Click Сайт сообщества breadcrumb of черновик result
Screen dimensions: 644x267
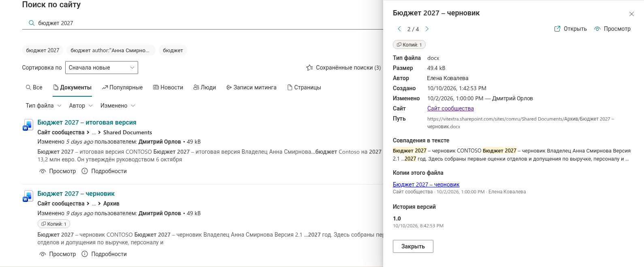(61, 203)
